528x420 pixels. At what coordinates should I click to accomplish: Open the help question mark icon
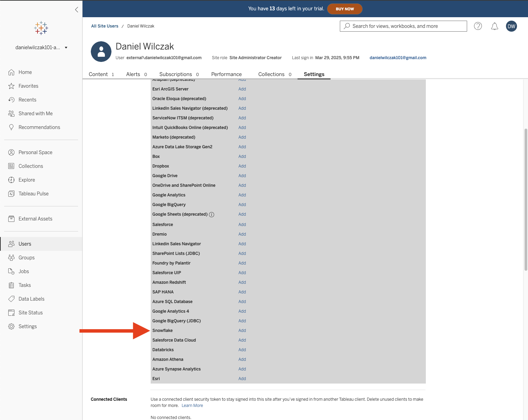click(478, 26)
